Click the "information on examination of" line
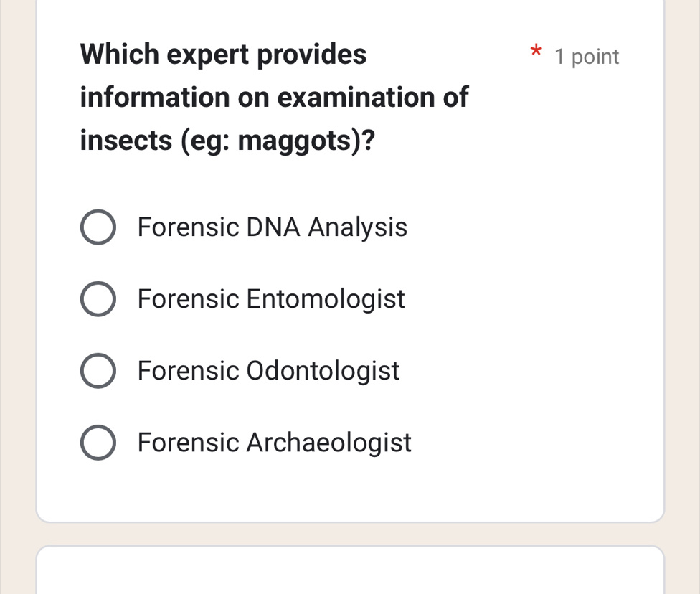The height and width of the screenshot is (594, 700). click(274, 97)
